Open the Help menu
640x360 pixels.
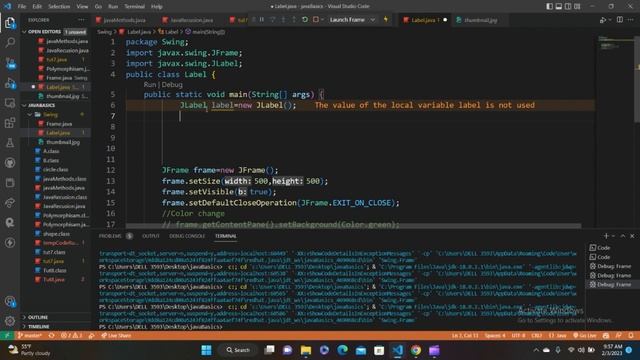point(157,7)
